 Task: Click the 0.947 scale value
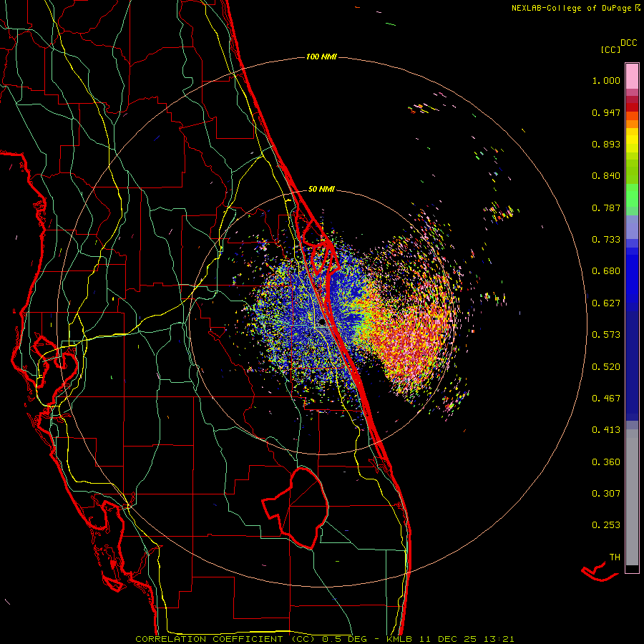pyautogui.click(x=606, y=112)
